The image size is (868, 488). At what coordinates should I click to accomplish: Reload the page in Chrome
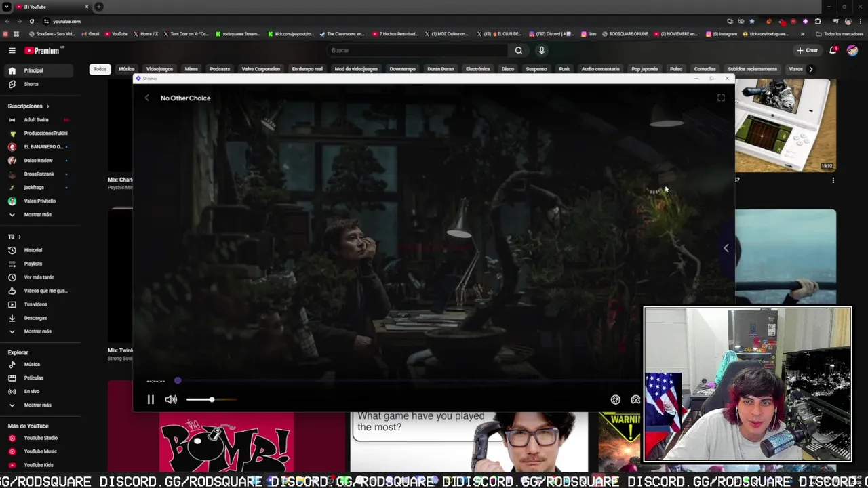(x=31, y=21)
